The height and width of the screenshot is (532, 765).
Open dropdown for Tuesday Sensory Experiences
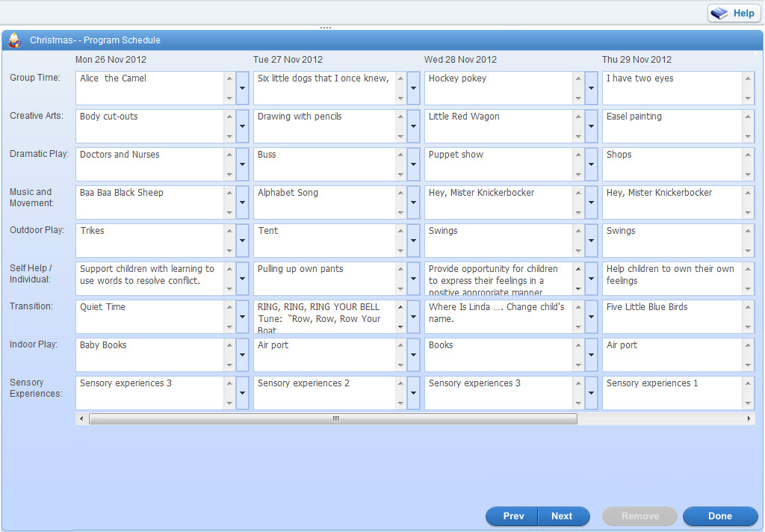414,393
